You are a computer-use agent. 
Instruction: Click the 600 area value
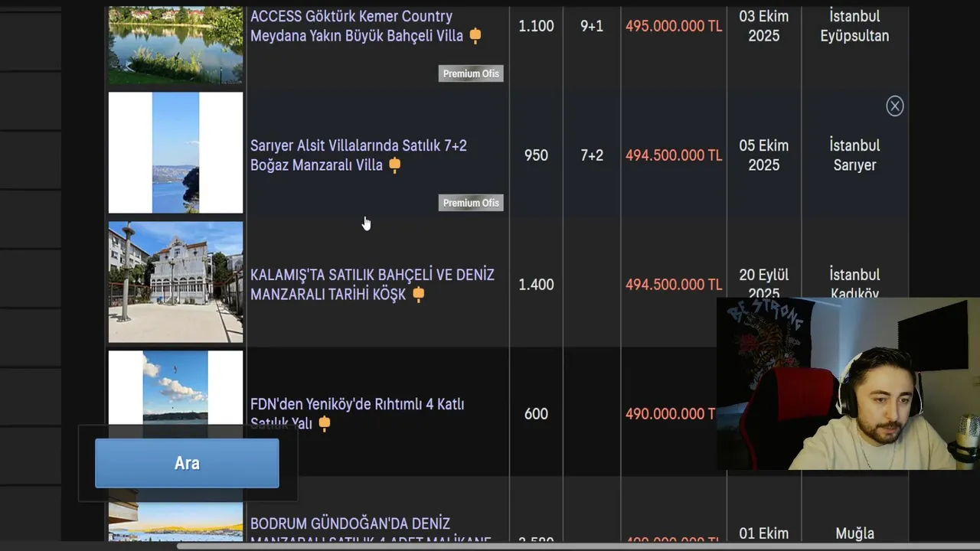(x=536, y=414)
